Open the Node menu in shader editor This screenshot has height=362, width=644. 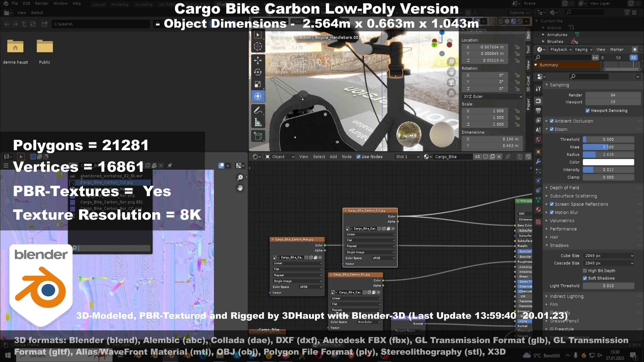[346, 157]
